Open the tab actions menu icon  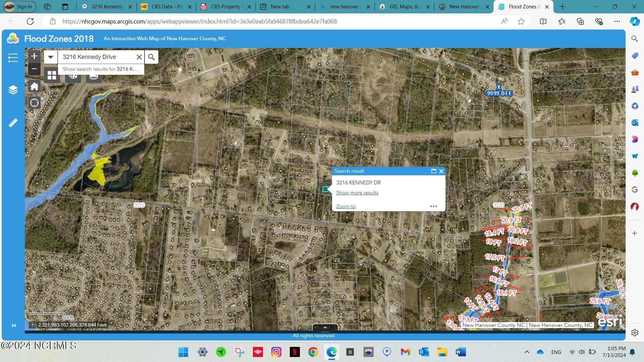click(x=65, y=7)
